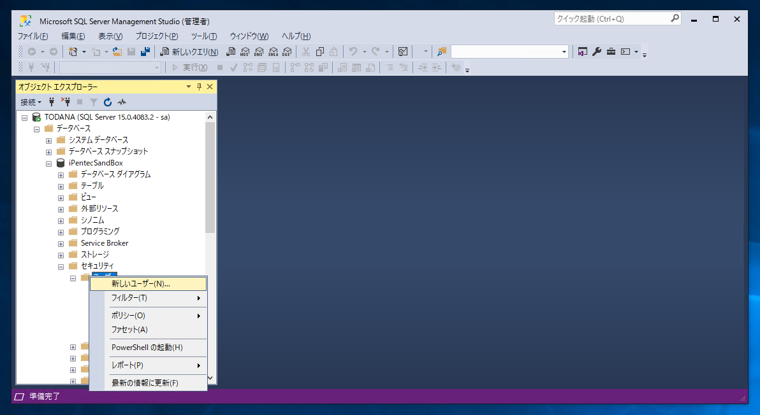Click the Activity Monitor pulse icon in Object Explorer
Viewport: 760px width, 415px height.
click(x=122, y=102)
